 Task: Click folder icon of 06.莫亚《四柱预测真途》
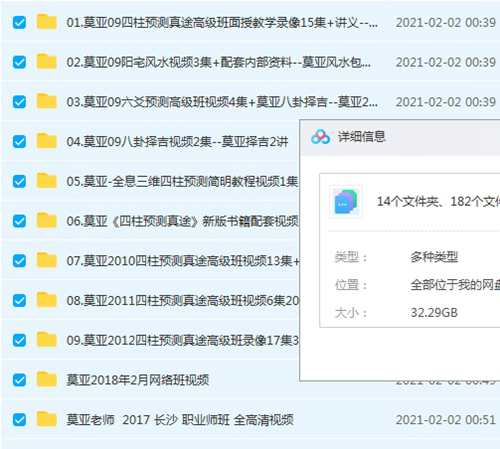click(46, 220)
